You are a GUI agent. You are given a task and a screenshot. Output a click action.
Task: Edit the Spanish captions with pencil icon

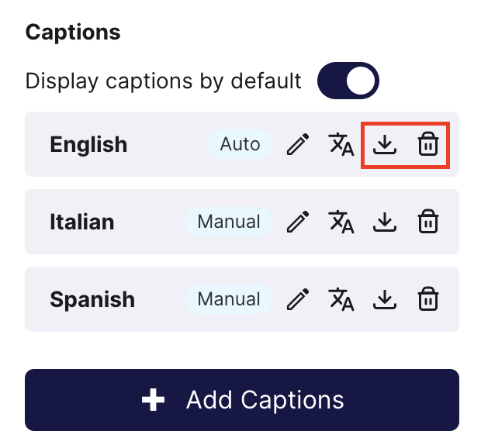pos(298,299)
